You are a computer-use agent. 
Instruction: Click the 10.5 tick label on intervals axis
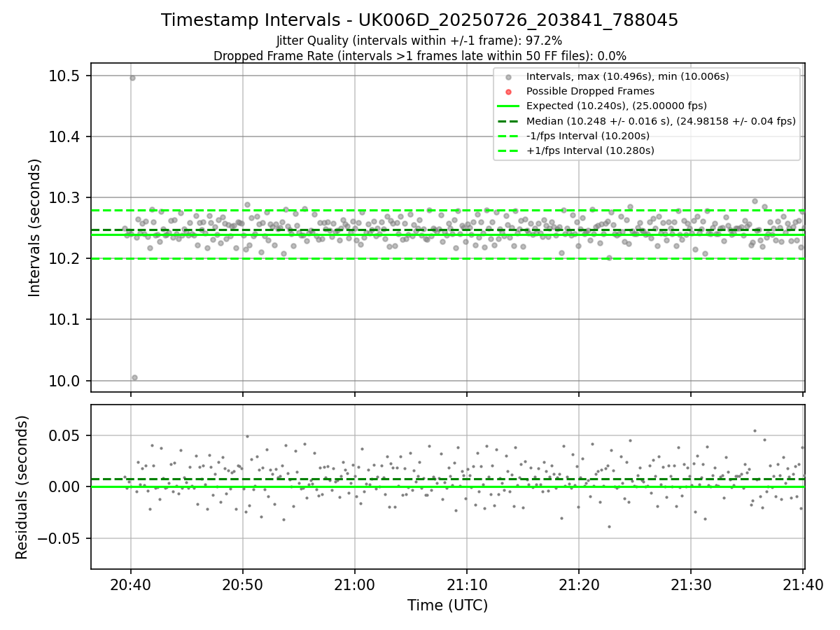(x=64, y=76)
